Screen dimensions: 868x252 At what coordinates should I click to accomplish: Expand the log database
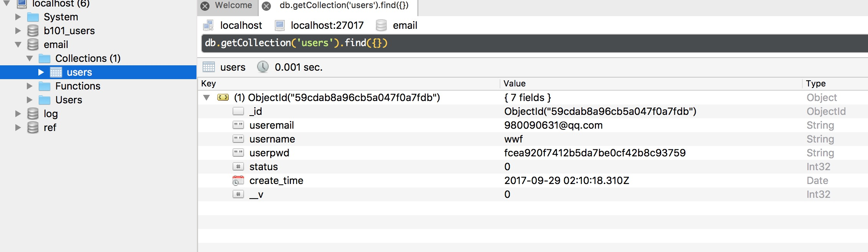pos(18,114)
